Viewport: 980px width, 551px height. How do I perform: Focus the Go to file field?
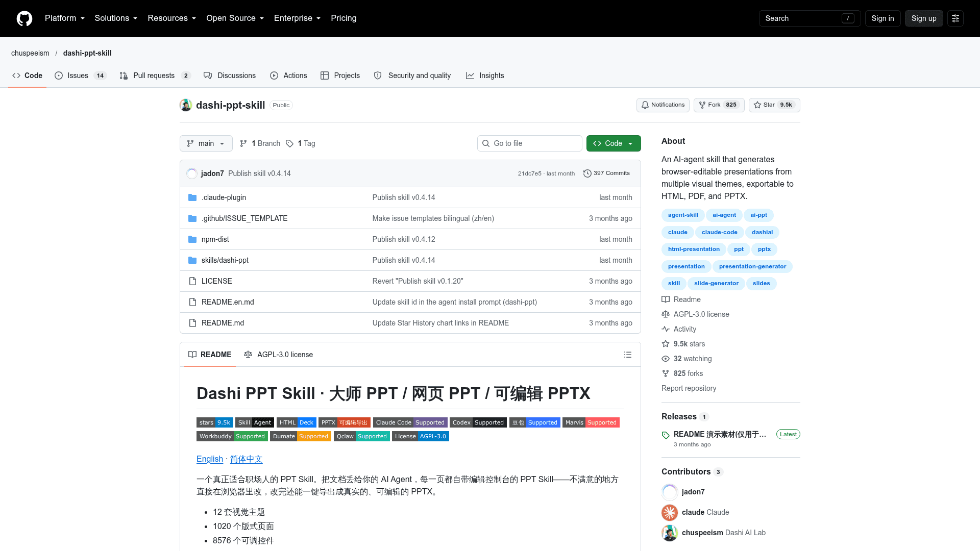530,143
